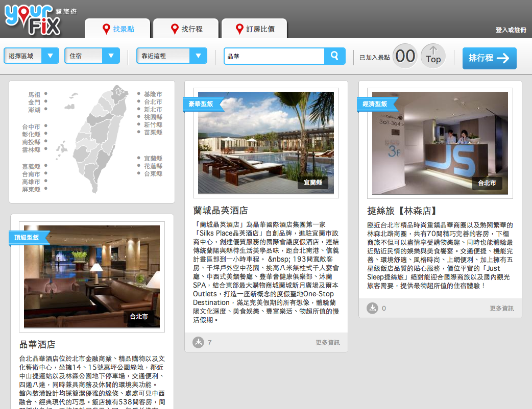The image size is (532, 409).
Task: Click the 宜蘭縣 label on pool photo
Action: tap(313, 183)
